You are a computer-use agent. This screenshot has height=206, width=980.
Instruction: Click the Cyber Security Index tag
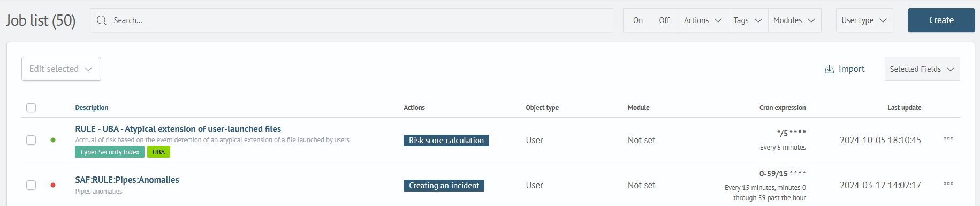pyautogui.click(x=110, y=152)
